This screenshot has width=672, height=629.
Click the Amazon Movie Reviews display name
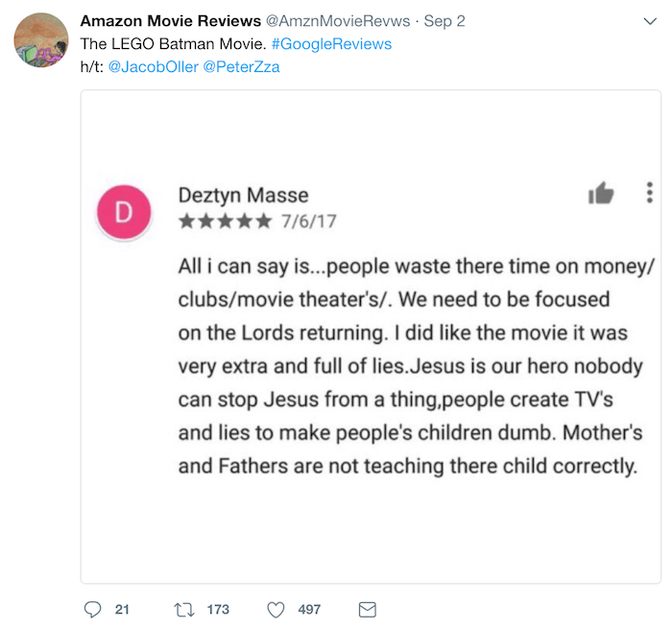click(x=170, y=21)
